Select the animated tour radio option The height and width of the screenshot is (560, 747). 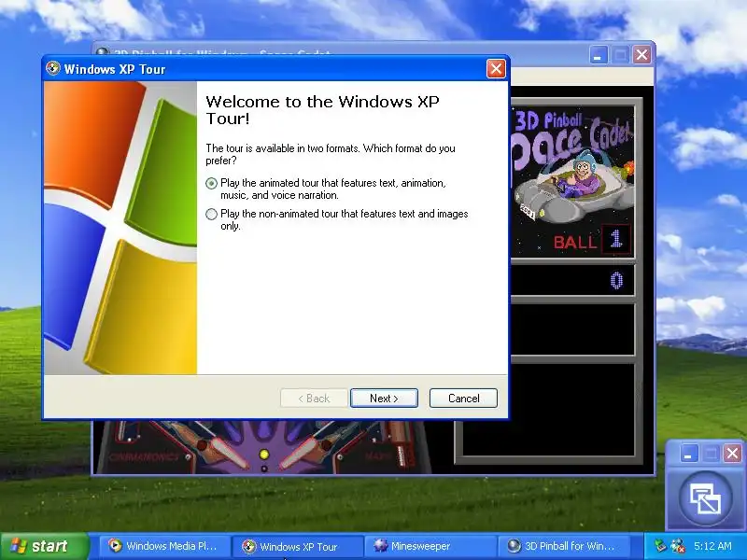click(x=212, y=184)
